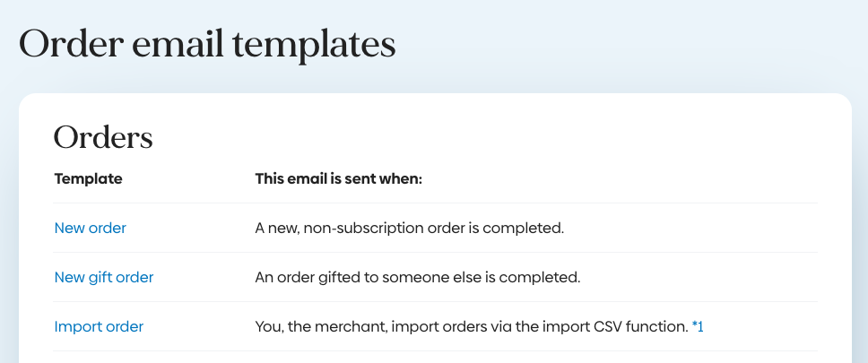Open the New order template link

pos(90,228)
